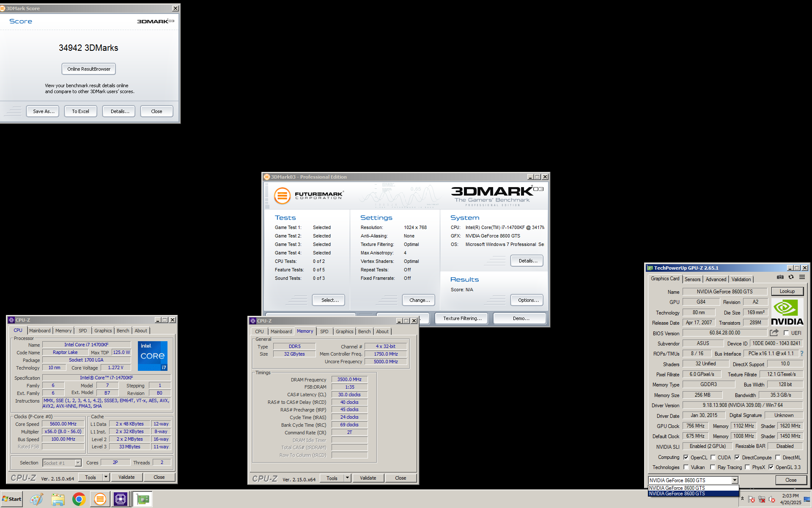Open the Socket #1 selection dropdown in CPU-Z

(78, 463)
